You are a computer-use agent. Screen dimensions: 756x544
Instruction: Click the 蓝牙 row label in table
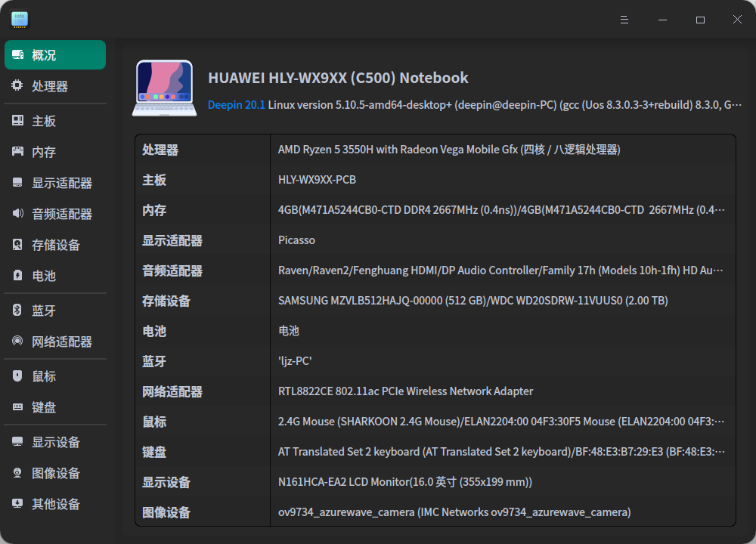tap(154, 361)
